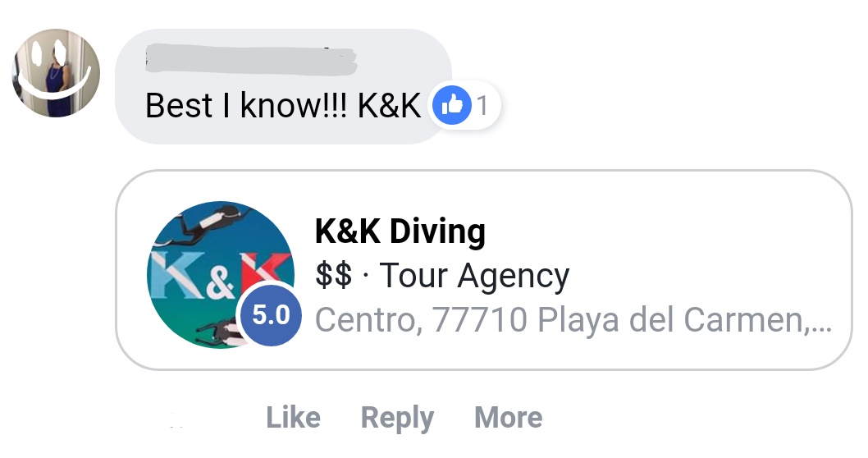Click the K&K Diving logo image

[221, 275]
